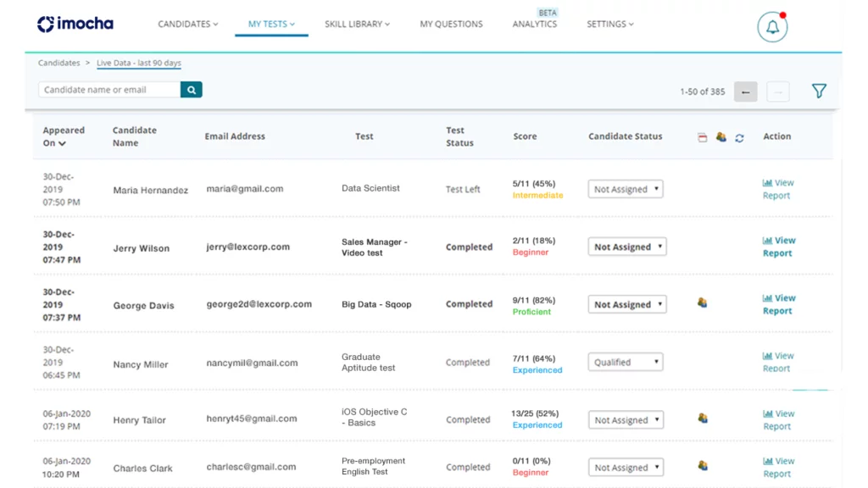Click the Candidates breadcrumb link
868x488 pixels.
pos(58,63)
